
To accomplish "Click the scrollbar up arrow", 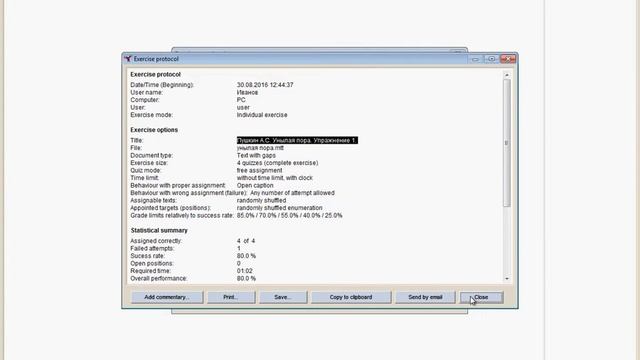I will [x=507, y=75].
